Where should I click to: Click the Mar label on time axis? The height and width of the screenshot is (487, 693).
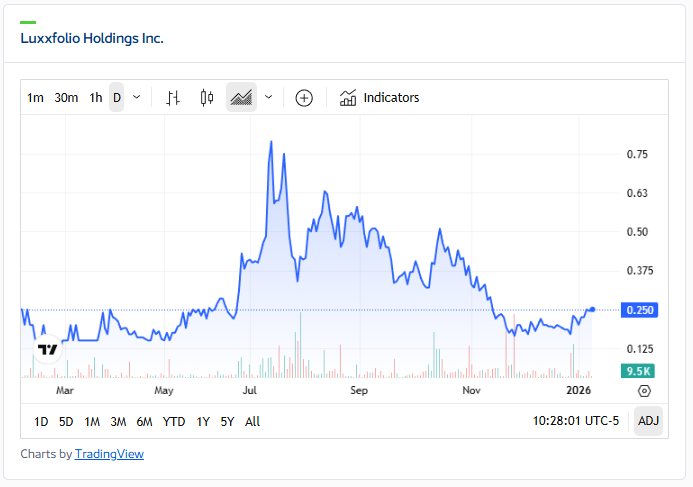[65, 391]
